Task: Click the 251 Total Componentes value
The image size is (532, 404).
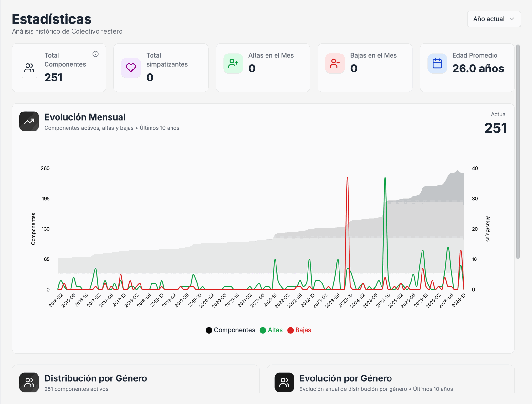Action: point(54,78)
